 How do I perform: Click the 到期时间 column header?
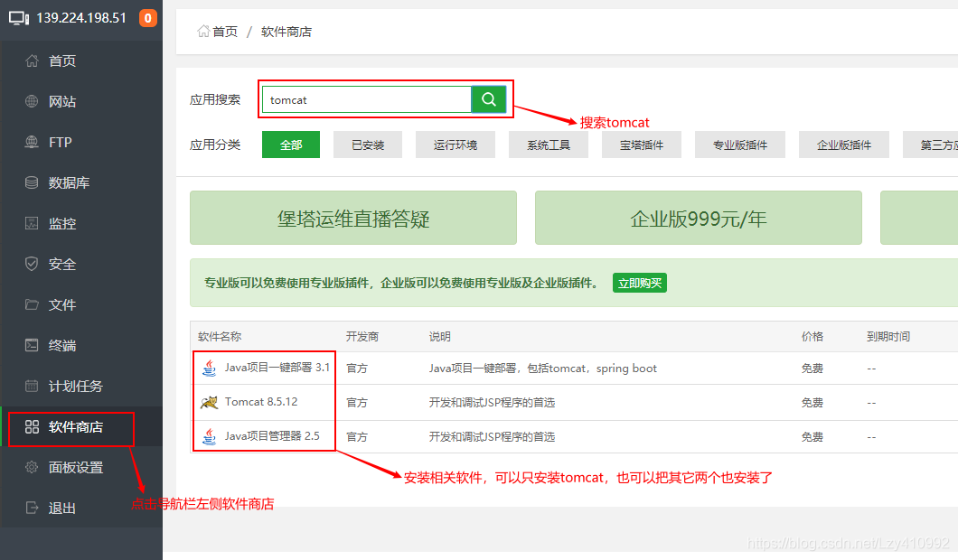point(888,337)
